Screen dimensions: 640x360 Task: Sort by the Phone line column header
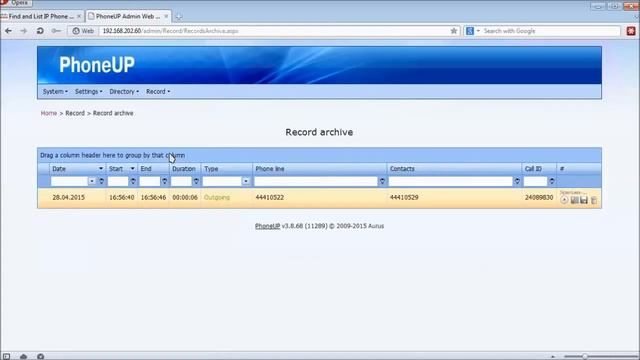tap(320, 169)
